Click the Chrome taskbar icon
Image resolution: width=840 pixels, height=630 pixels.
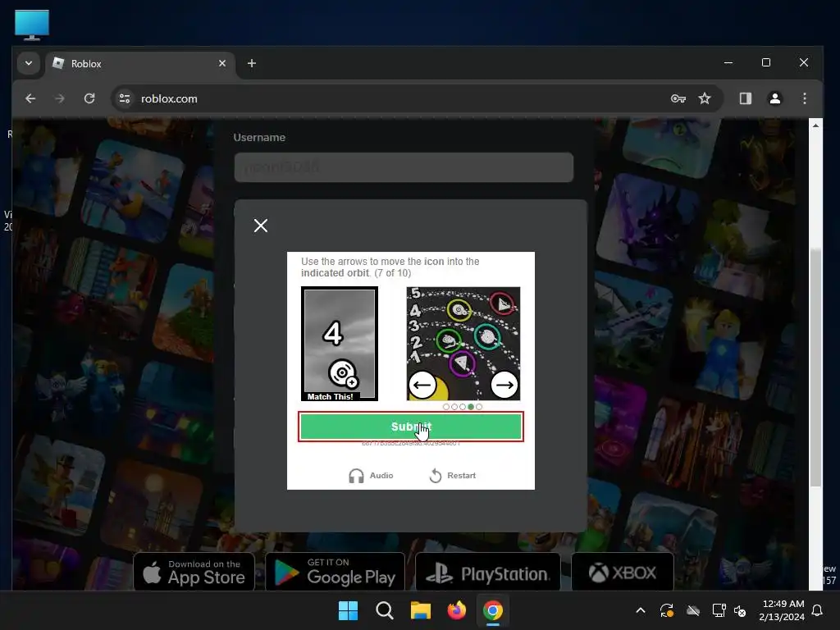pyautogui.click(x=493, y=610)
